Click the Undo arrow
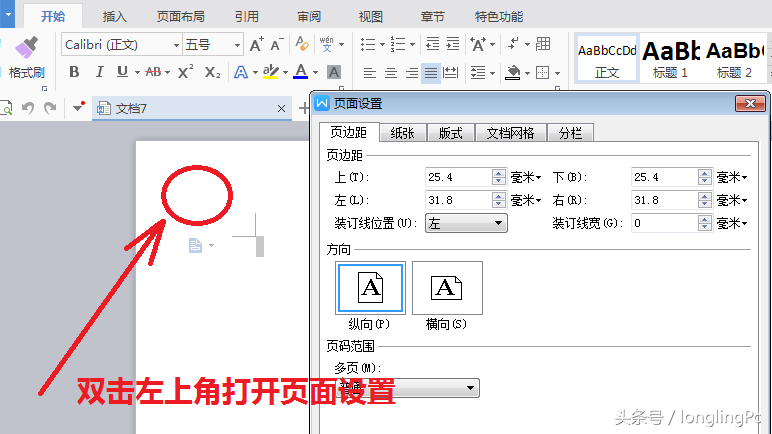772x434 pixels. 28,108
